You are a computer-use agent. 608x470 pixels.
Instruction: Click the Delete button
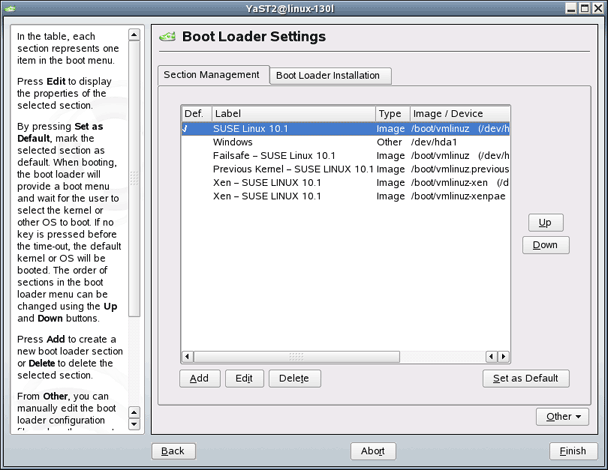tap(294, 378)
